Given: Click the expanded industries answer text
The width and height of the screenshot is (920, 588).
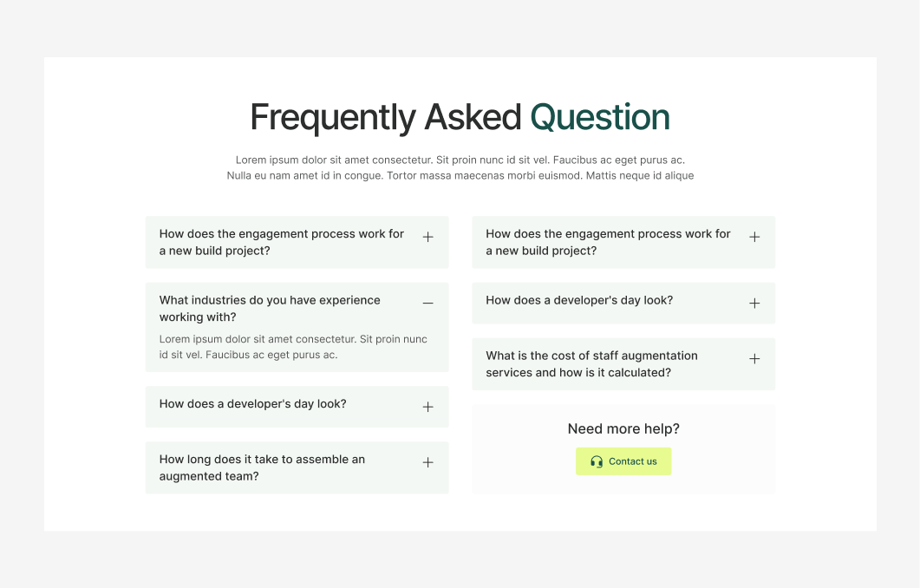Looking at the screenshot, I should (x=292, y=347).
